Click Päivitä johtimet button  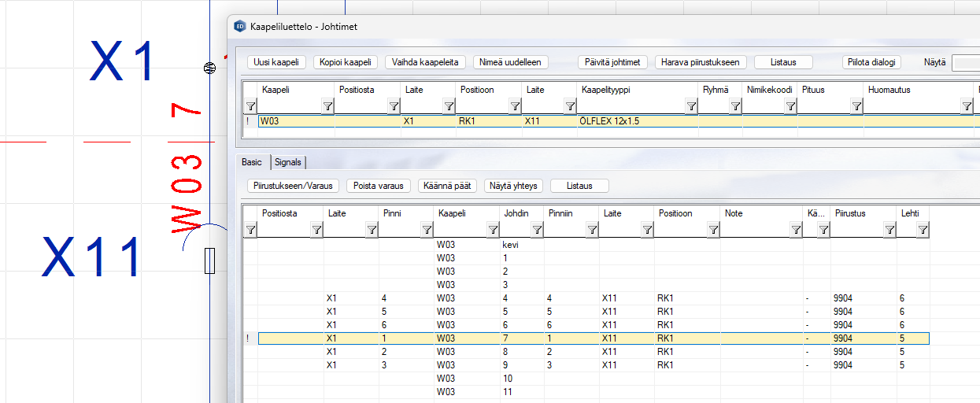click(x=612, y=62)
